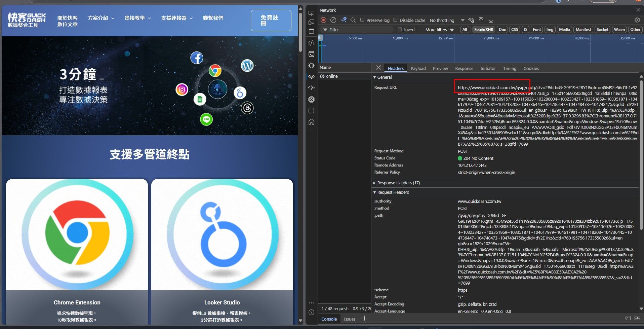Click the 免費註冊 sign-up button
This screenshot has width=644, height=329.
(271, 21)
